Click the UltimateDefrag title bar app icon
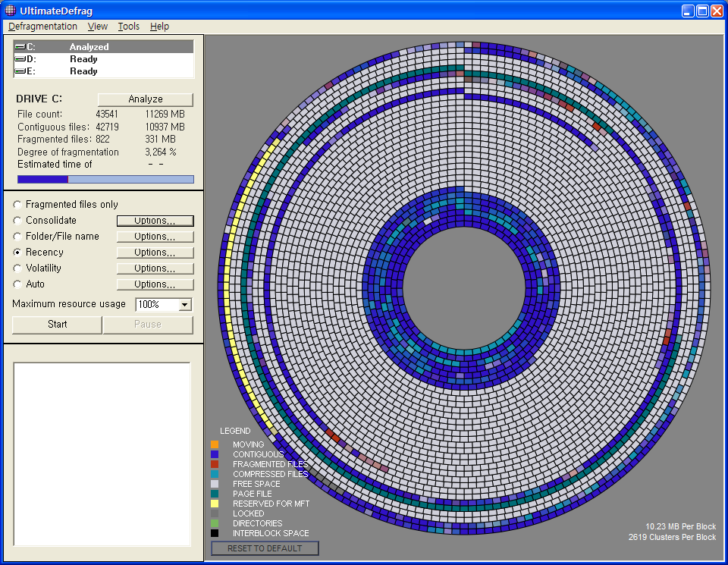 [10, 10]
